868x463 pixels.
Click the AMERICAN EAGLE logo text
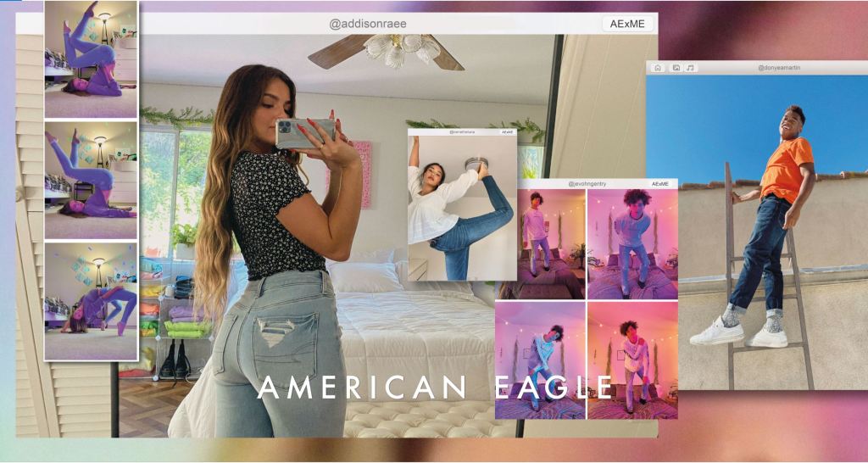click(x=435, y=388)
